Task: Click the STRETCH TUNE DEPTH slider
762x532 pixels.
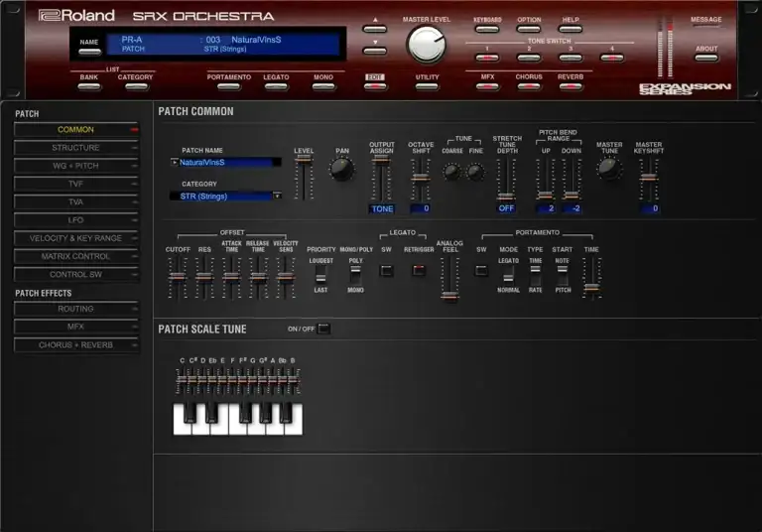Action: [x=506, y=178]
